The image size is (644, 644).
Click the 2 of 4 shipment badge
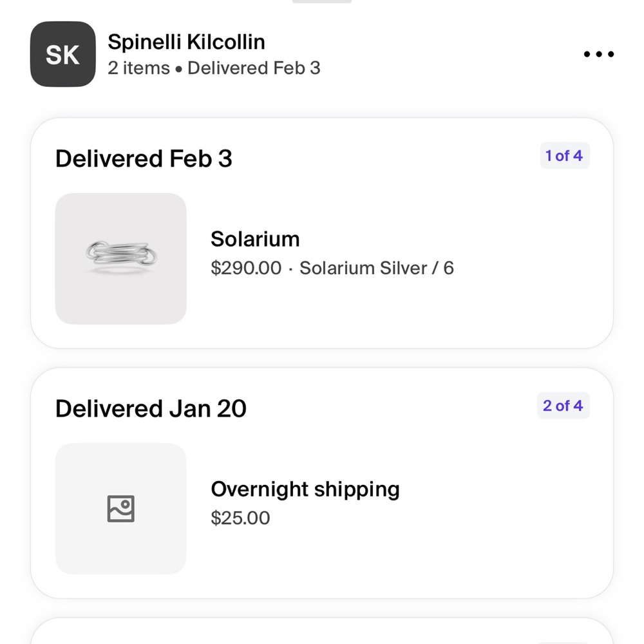point(563,406)
